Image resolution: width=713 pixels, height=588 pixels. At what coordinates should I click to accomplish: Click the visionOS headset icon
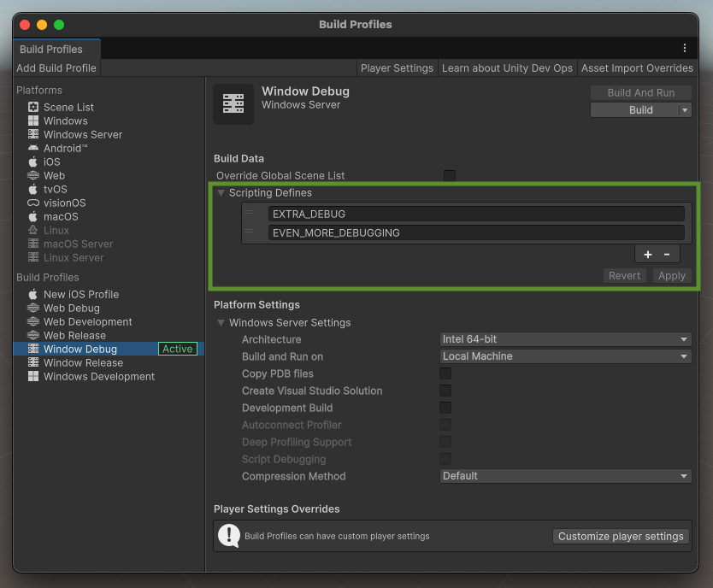[x=33, y=203]
